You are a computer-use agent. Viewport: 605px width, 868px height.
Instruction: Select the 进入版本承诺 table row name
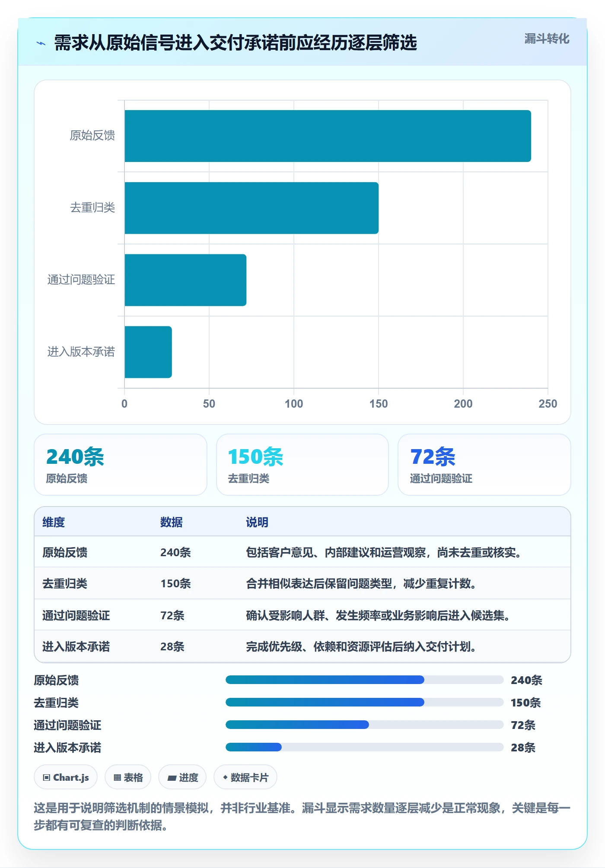76,646
